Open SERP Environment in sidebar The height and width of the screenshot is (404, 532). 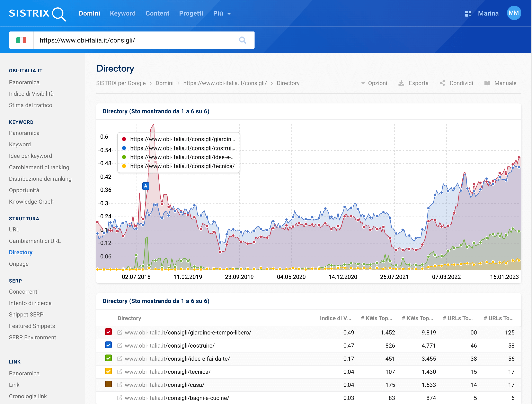33,338
